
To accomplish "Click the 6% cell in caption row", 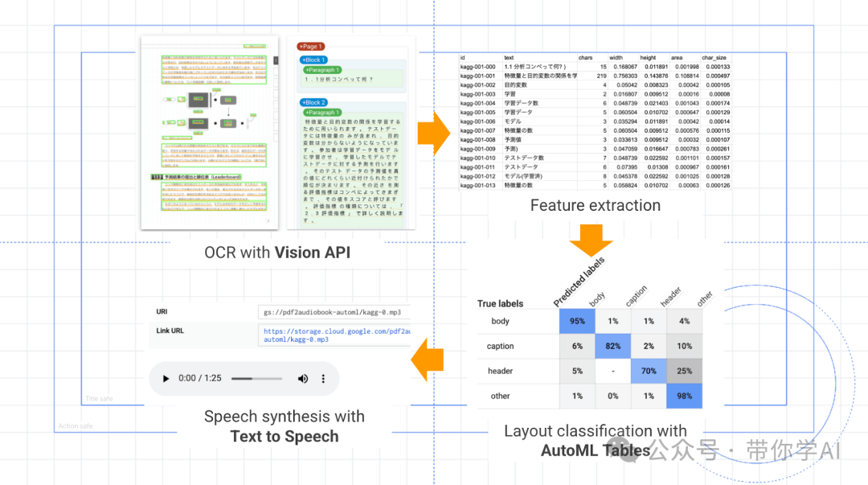I will (x=577, y=346).
